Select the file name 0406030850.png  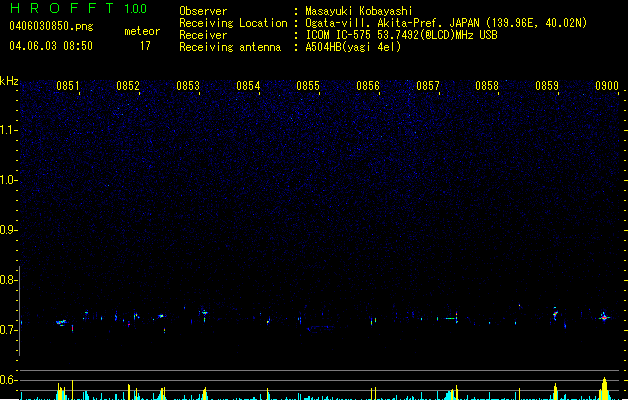[x=51, y=26]
